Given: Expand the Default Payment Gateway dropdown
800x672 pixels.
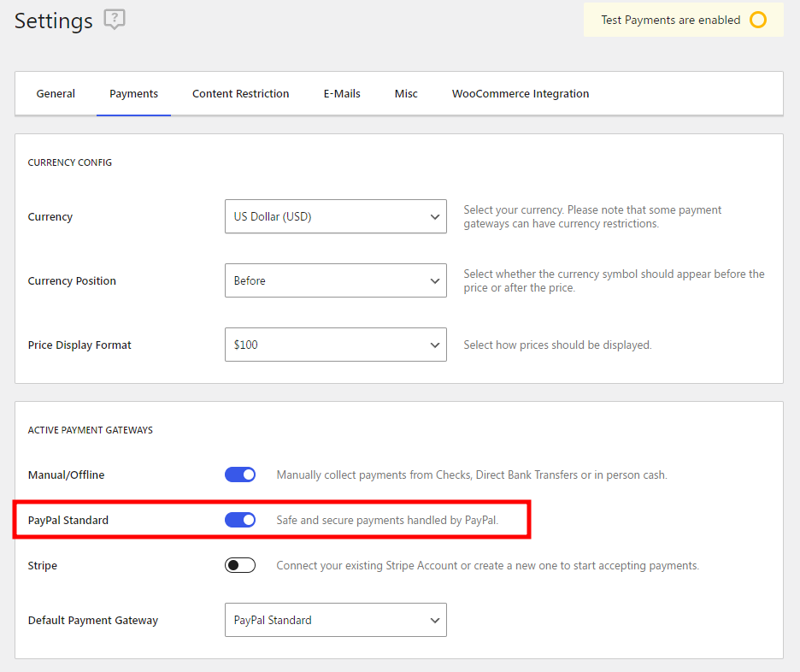Looking at the screenshot, I should 336,620.
